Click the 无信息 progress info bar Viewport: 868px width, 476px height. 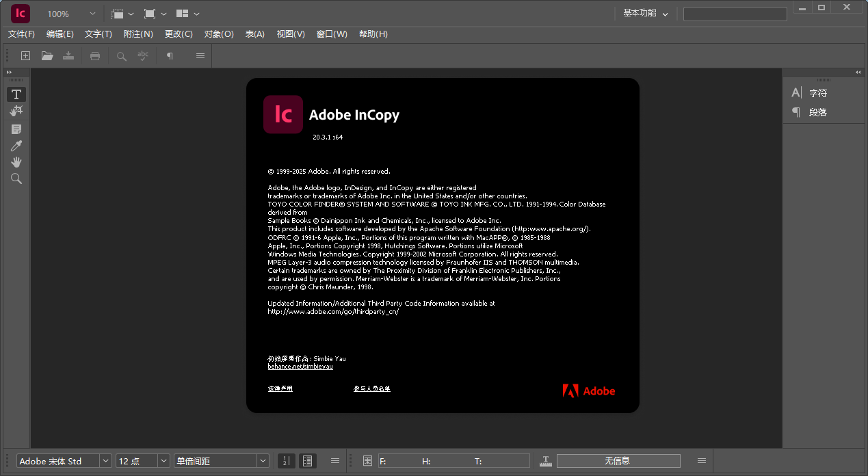tap(618, 461)
